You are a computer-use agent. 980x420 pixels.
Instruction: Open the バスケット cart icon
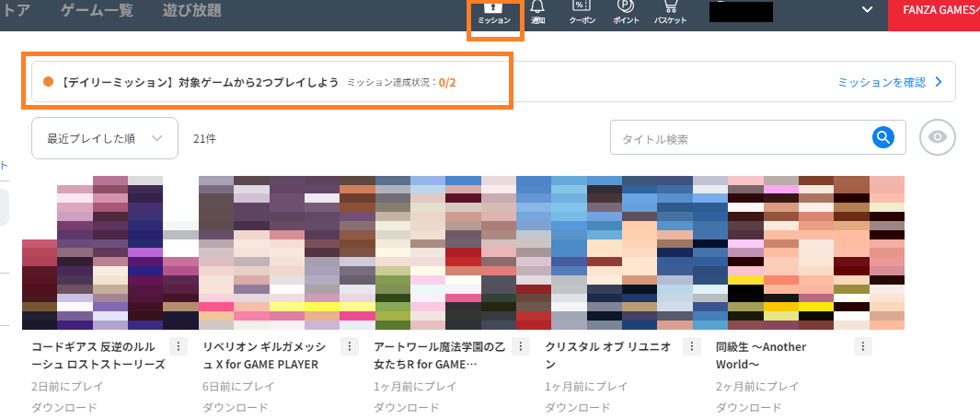pyautogui.click(x=669, y=13)
